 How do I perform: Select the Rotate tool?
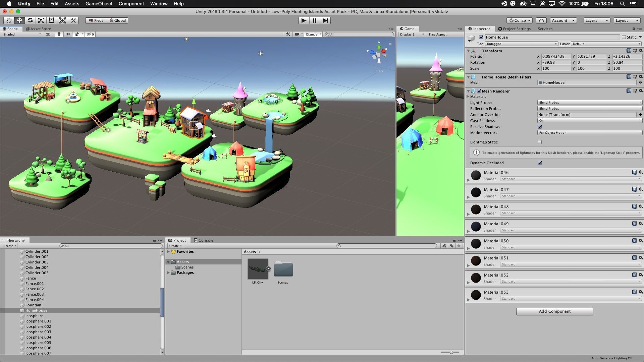(30, 20)
